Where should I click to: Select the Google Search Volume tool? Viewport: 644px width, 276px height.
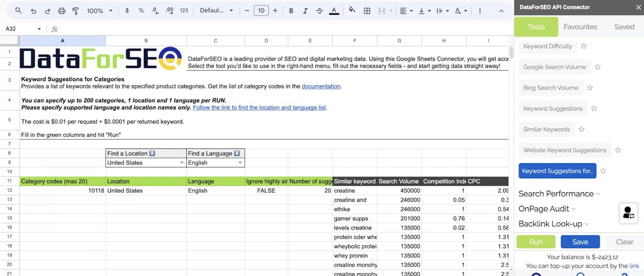pyautogui.click(x=555, y=67)
